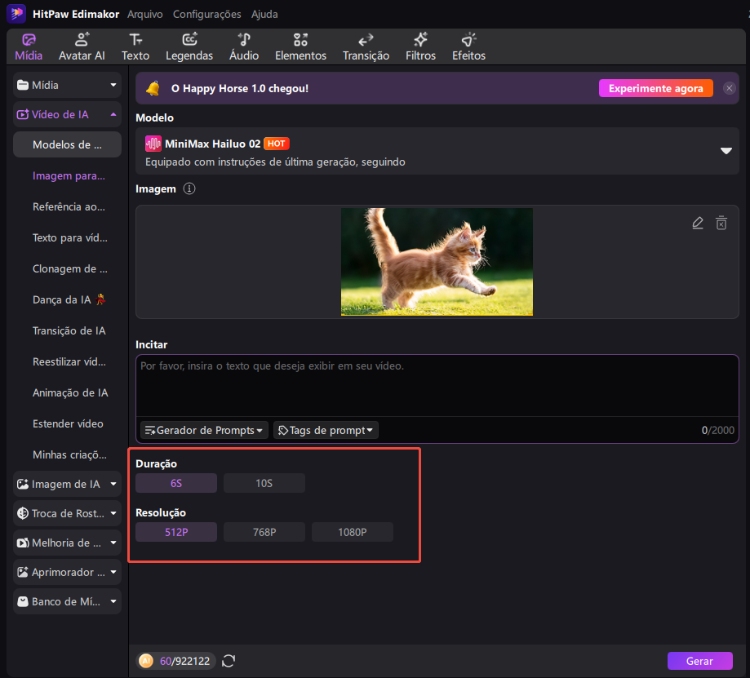Expand the Aprimorador ... section

click(x=67, y=572)
